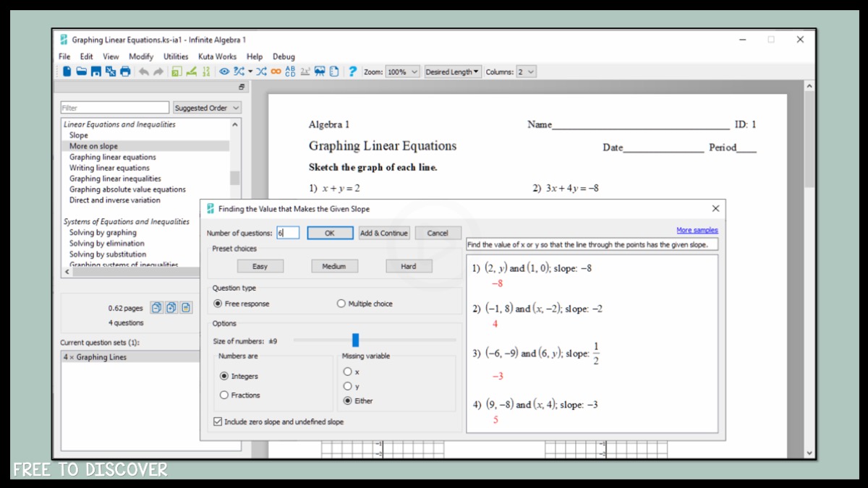Click the orange infinity loop toolbar icon
The image size is (868, 488).
pyautogui.click(x=276, y=72)
